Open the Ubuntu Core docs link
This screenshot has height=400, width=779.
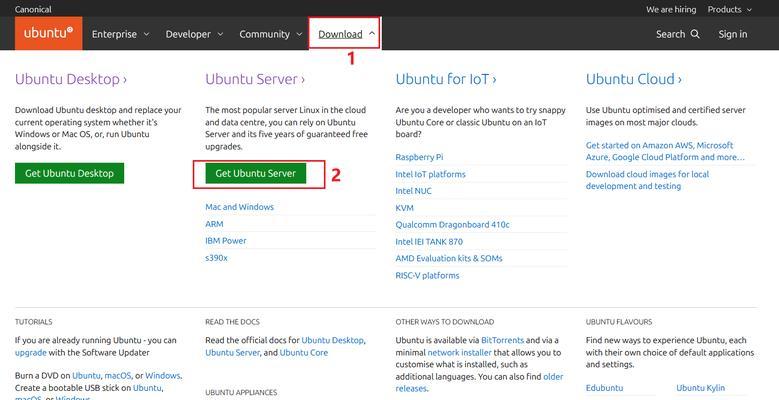[304, 353]
